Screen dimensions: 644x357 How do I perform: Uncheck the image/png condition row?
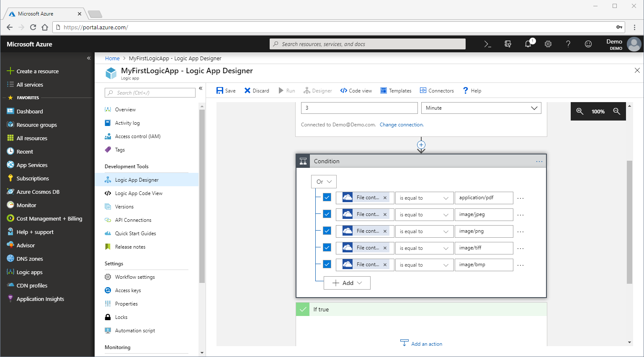point(327,231)
